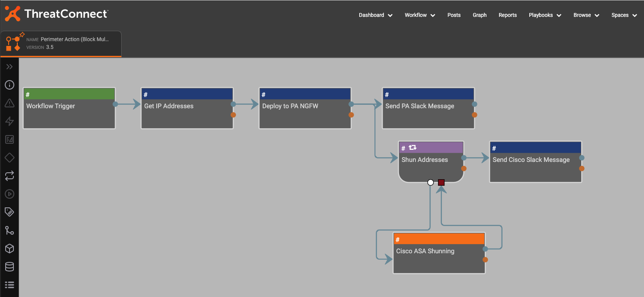The width and height of the screenshot is (644, 297).
Task: Click the orange failure connector on Deploy to PA NGFW
Action: (351, 115)
